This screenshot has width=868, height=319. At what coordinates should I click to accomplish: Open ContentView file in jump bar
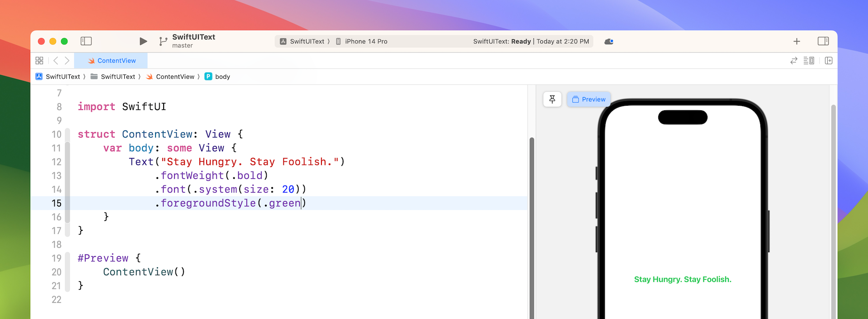[170, 77]
